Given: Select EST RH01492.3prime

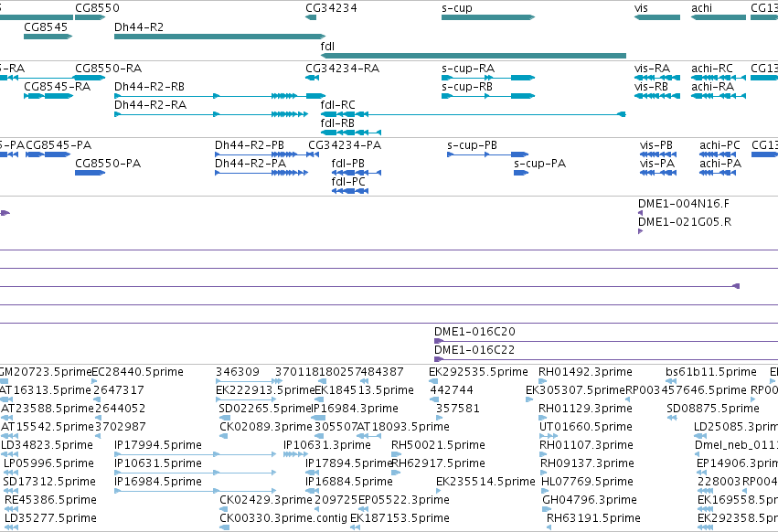Looking at the screenshot, I should click(x=585, y=372).
